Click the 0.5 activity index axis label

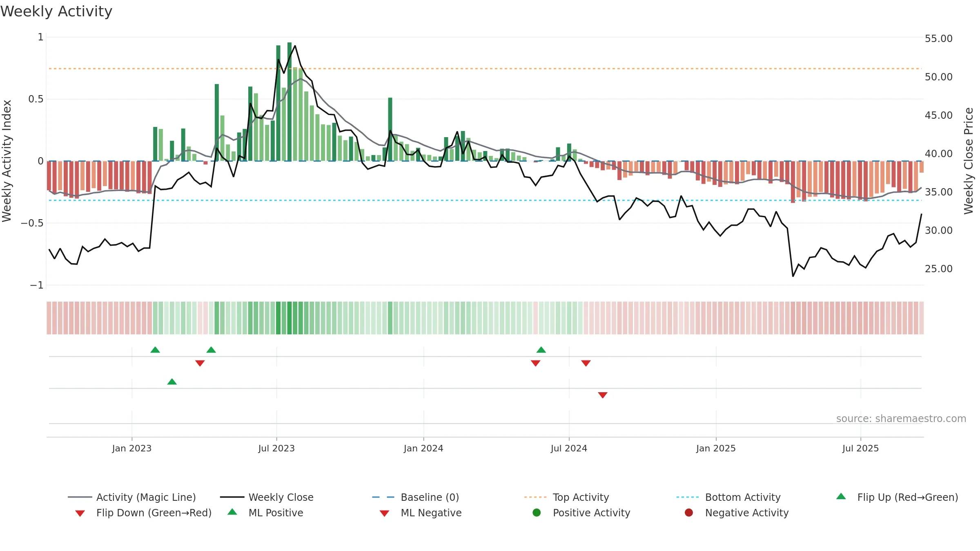click(x=36, y=99)
